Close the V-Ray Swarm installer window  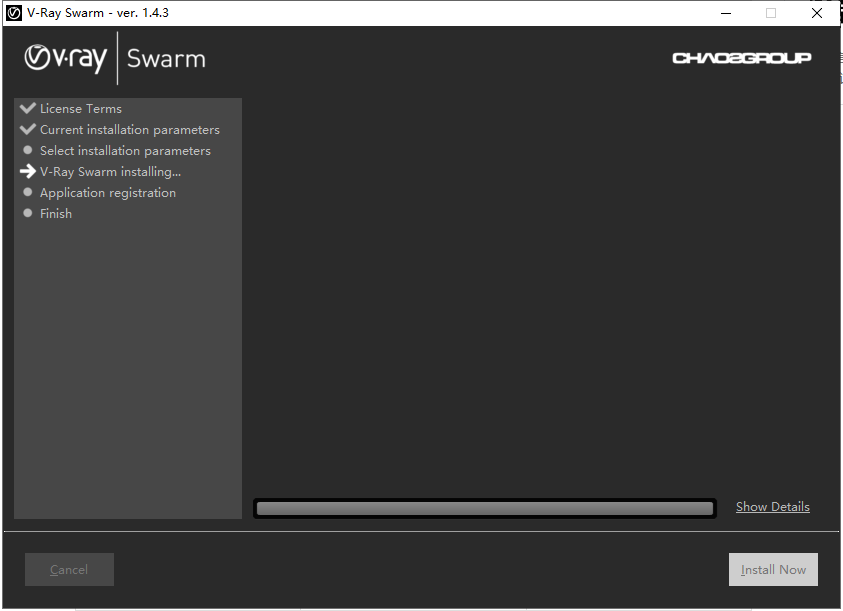click(x=817, y=13)
